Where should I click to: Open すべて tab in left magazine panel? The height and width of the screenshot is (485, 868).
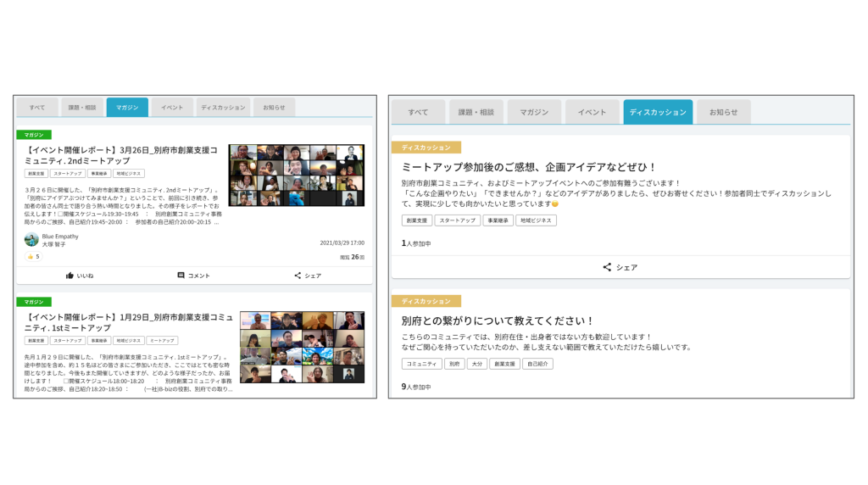tap(37, 108)
